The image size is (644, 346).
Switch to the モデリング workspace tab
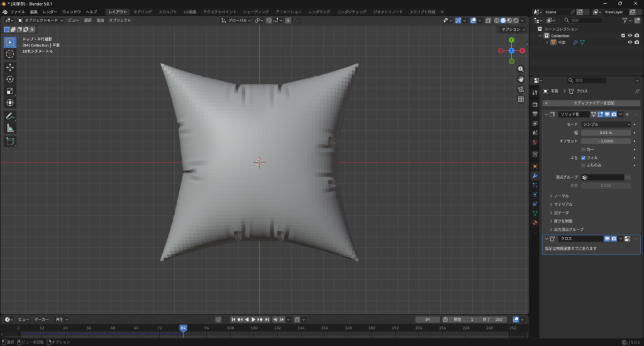point(142,12)
